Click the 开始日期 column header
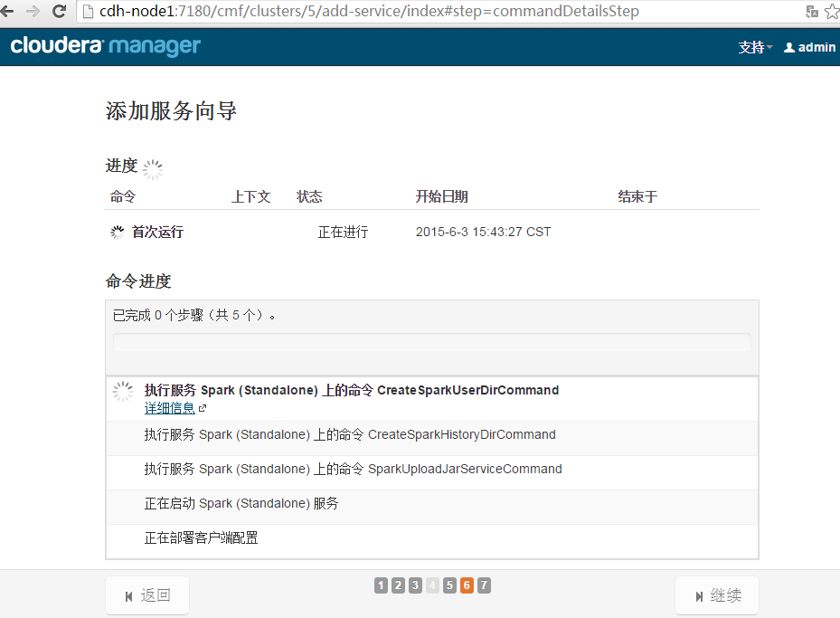 tap(442, 196)
